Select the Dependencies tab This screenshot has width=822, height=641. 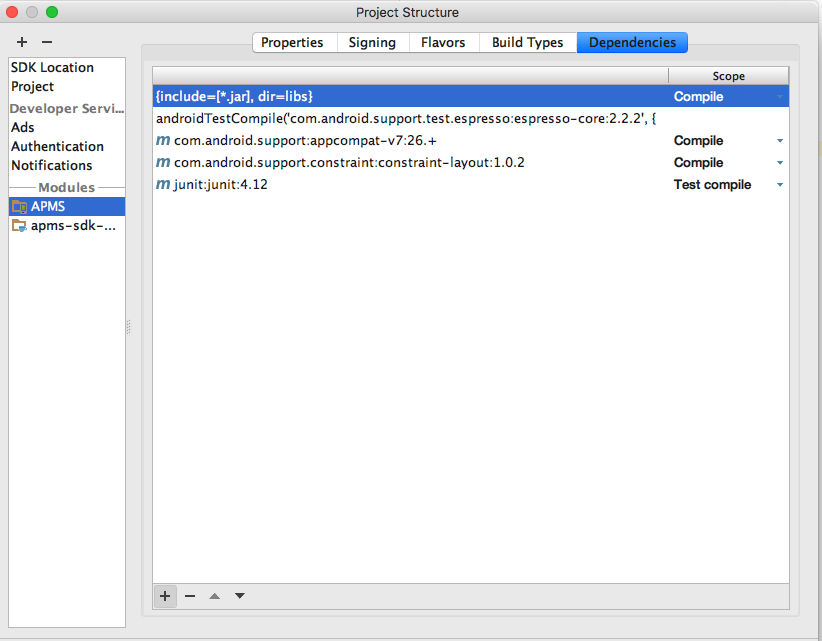pyautogui.click(x=633, y=42)
